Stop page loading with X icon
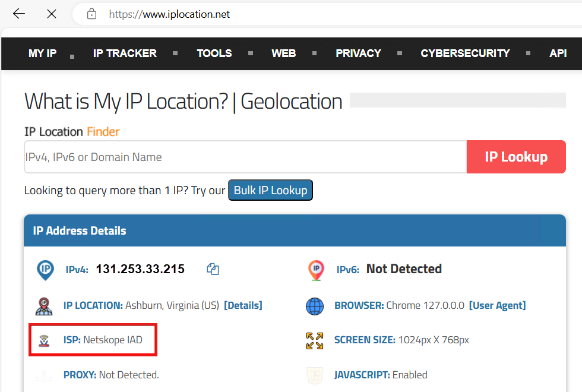The image size is (582, 392). tap(52, 14)
